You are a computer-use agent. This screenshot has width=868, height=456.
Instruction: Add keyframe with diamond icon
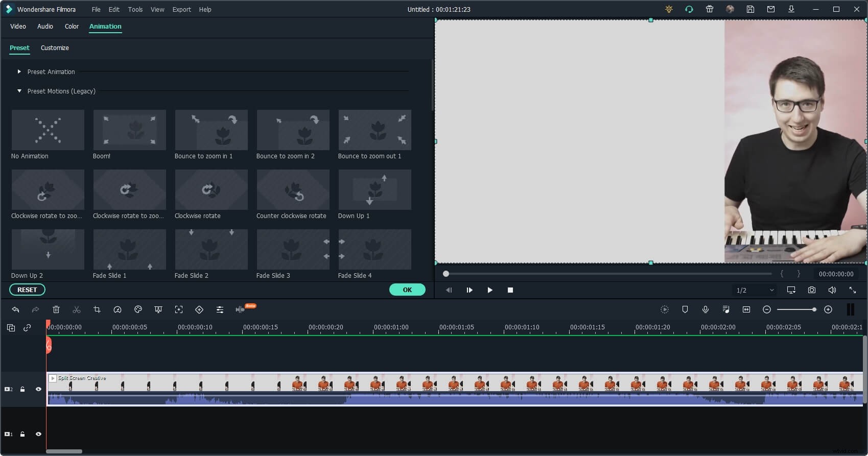(x=199, y=309)
